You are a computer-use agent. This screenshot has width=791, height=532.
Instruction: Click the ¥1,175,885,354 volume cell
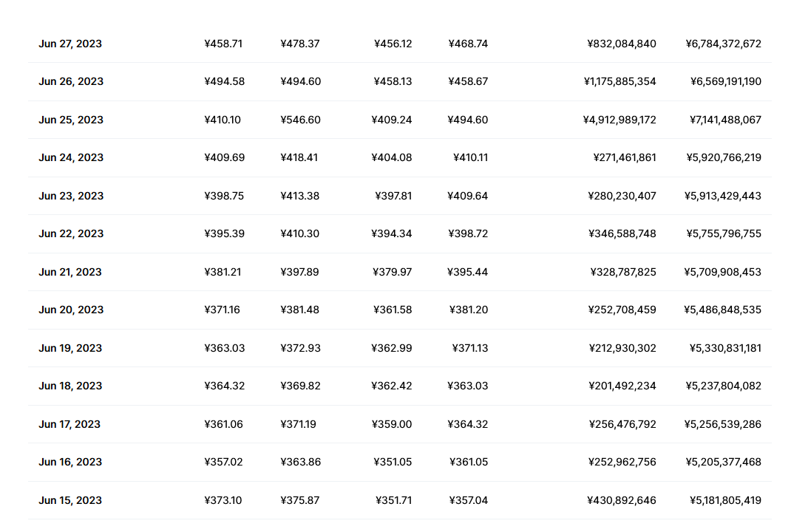619,81
